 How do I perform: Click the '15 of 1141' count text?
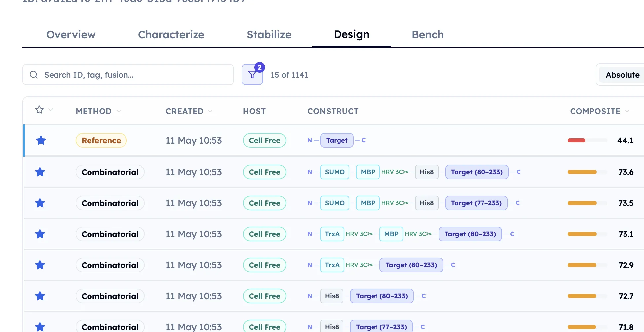pyautogui.click(x=289, y=75)
